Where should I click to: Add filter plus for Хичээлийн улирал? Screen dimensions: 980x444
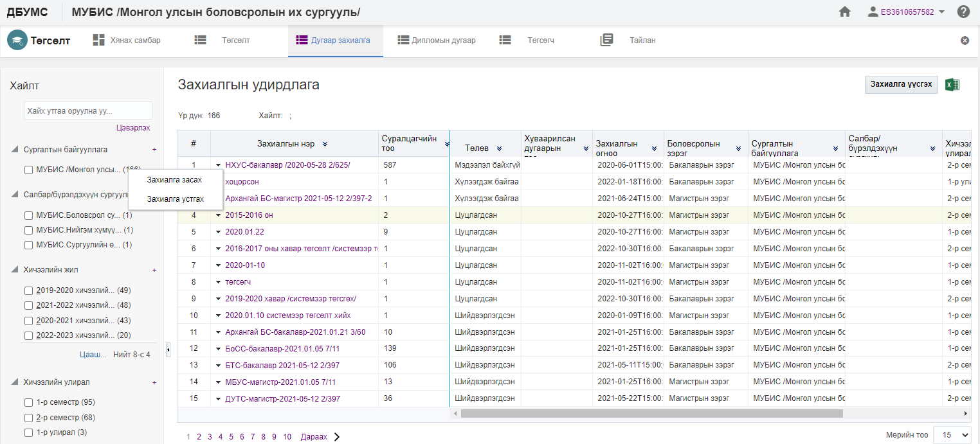click(x=154, y=382)
